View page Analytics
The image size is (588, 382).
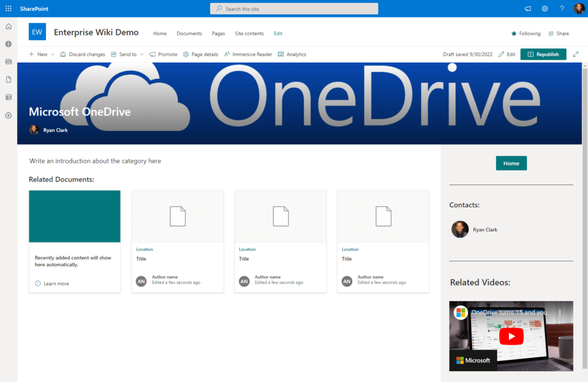(292, 55)
